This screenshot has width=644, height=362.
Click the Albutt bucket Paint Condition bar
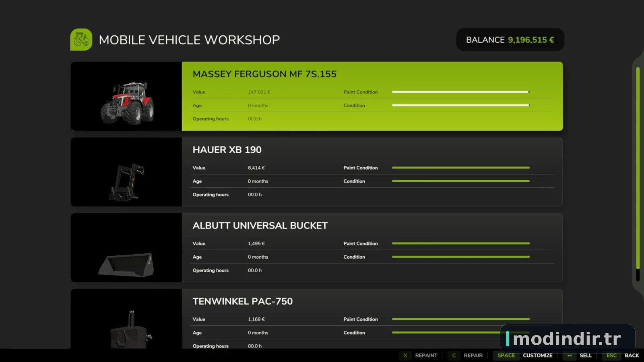click(x=461, y=243)
